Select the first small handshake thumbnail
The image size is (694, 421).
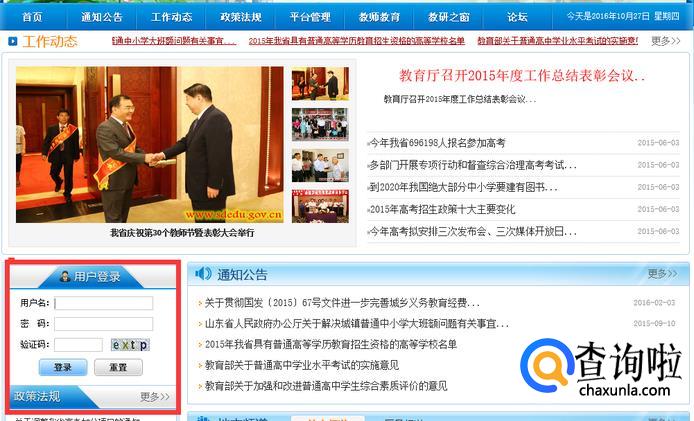(320, 84)
